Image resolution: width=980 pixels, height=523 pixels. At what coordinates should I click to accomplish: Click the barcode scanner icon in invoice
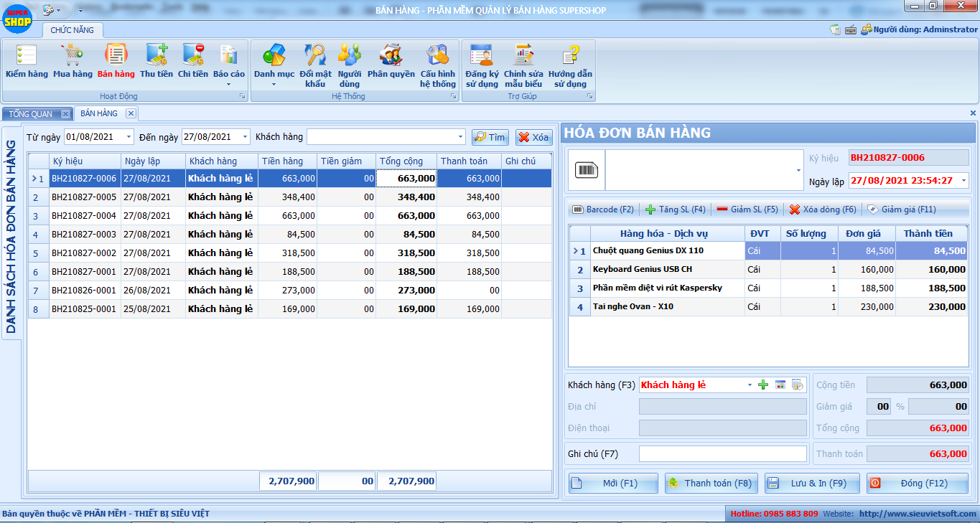[587, 170]
